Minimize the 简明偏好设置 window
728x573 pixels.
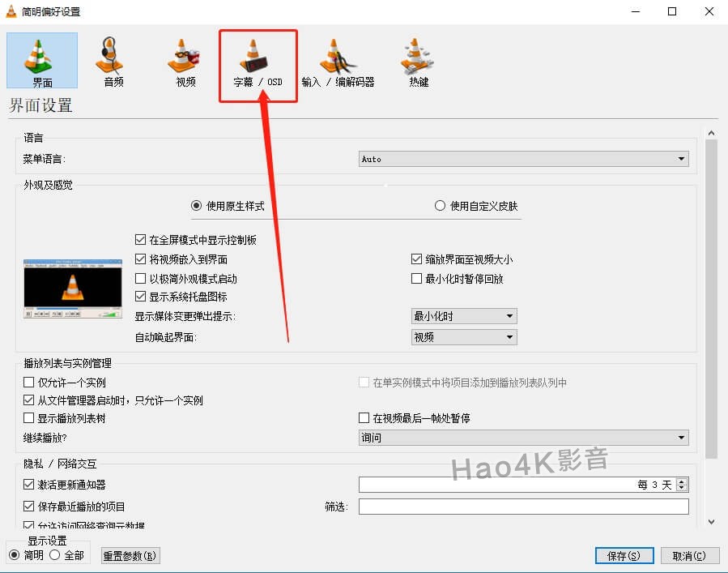click(636, 11)
